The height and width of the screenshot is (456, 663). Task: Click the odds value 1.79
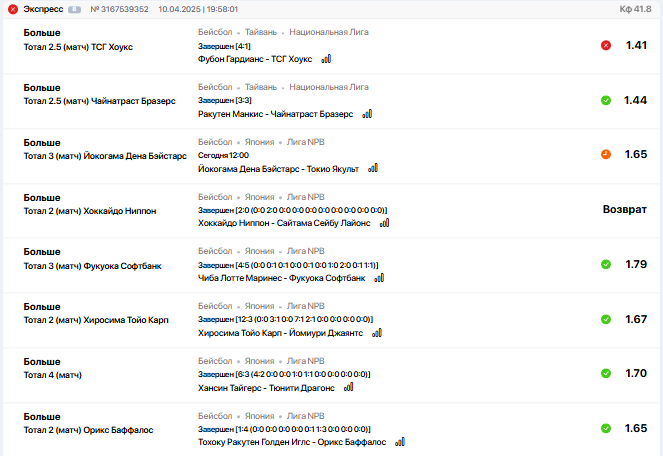point(636,264)
